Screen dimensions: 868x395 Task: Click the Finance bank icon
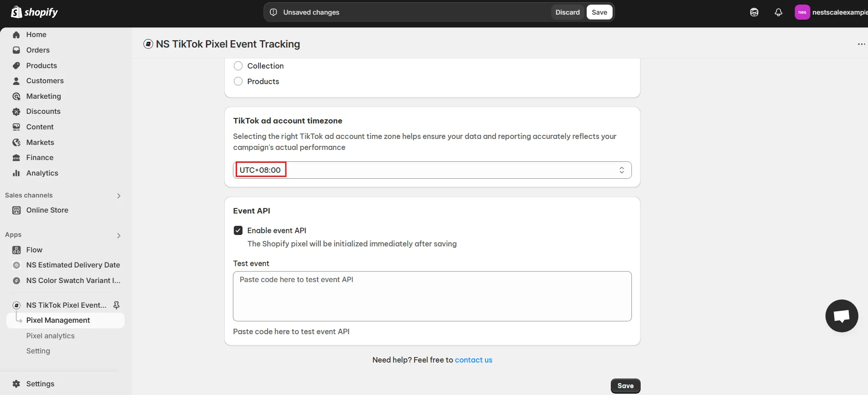click(x=16, y=158)
